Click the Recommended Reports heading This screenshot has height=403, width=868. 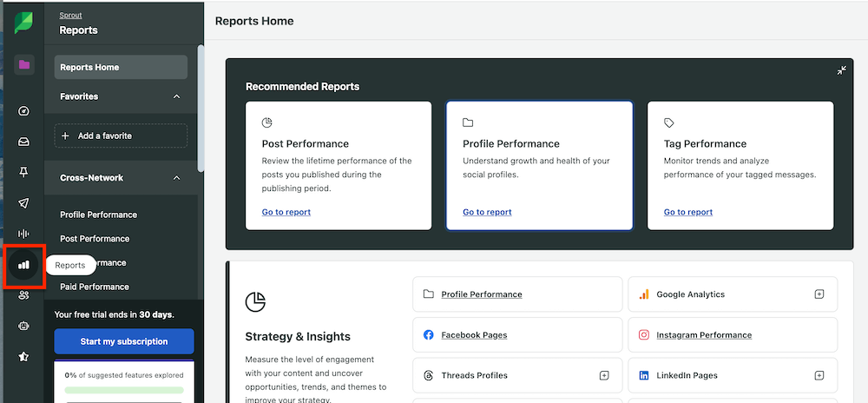click(302, 86)
